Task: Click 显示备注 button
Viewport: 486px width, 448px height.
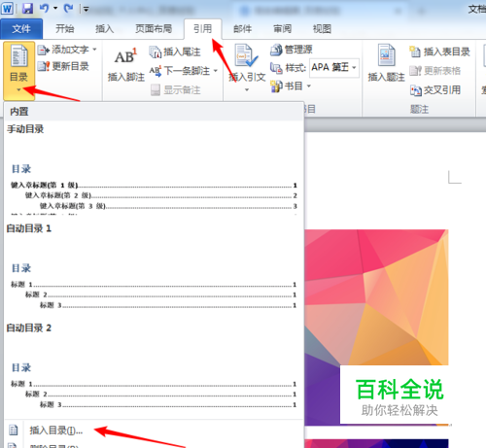Action: (175, 89)
